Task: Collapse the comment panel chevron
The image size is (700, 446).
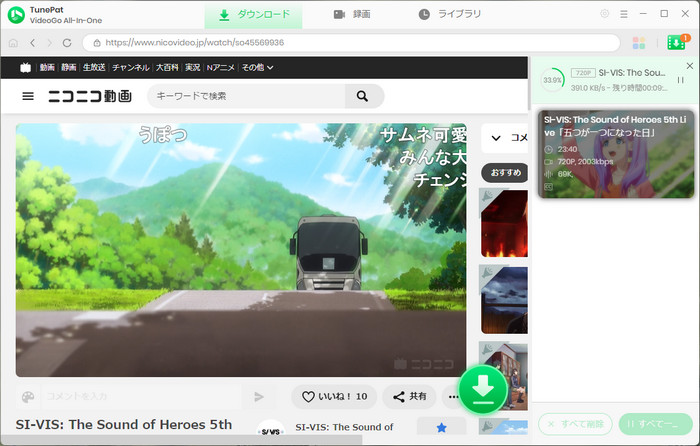Action: pyautogui.click(x=496, y=138)
